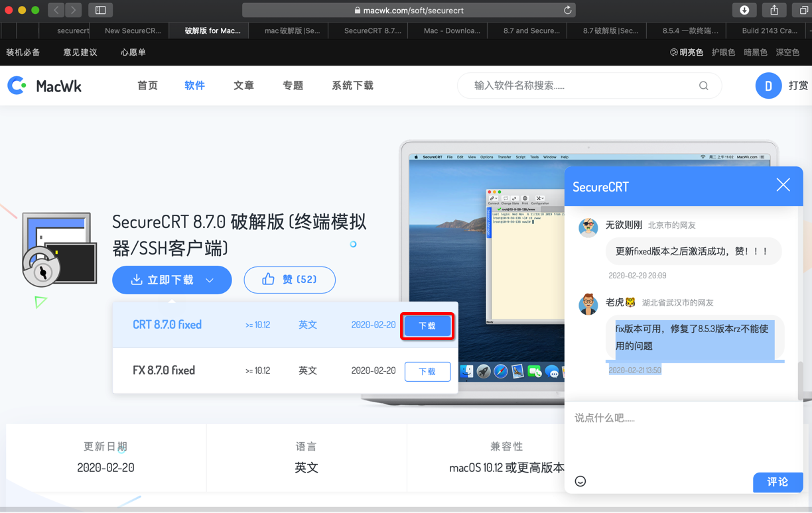812x513 pixels.
Task: Click the 打赏 tip link
Action: click(798, 85)
